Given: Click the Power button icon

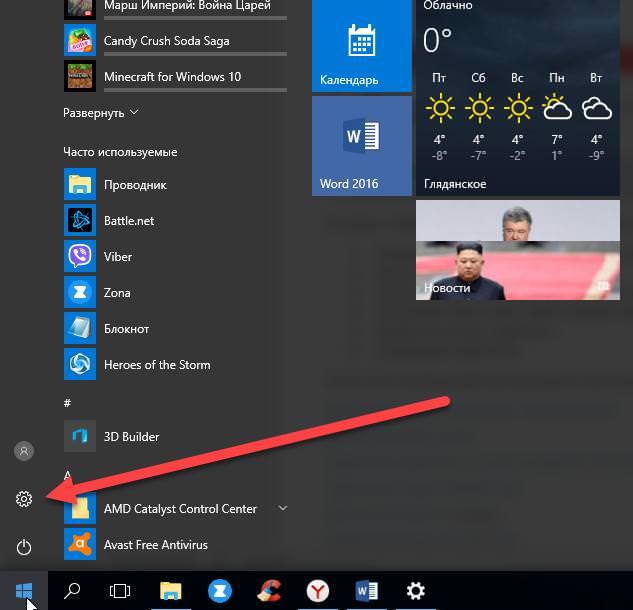Looking at the screenshot, I should click(x=24, y=547).
